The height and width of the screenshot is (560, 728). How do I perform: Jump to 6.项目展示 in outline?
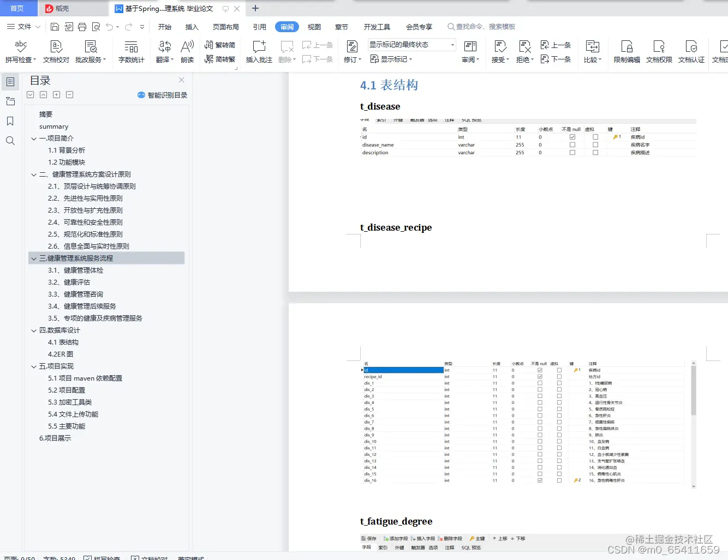[x=55, y=438]
